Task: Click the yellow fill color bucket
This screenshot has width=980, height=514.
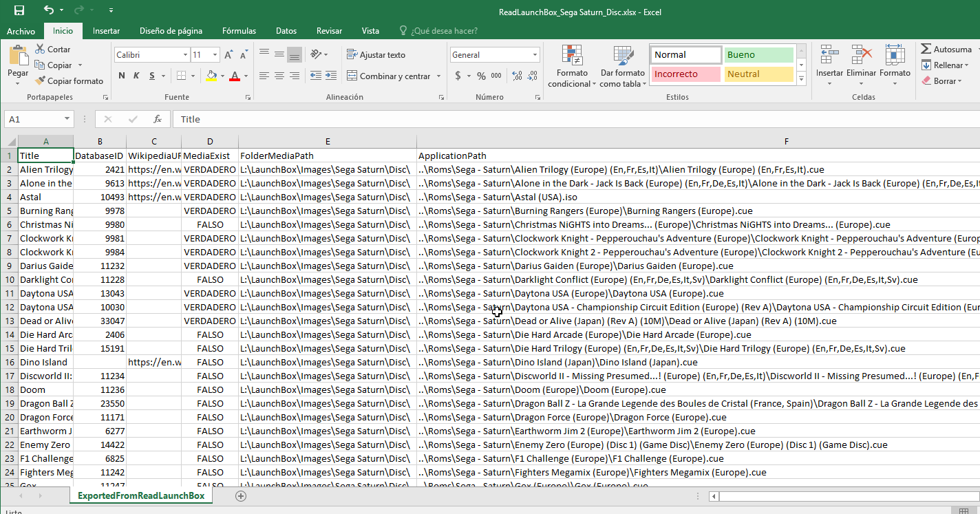Action: pyautogui.click(x=212, y=76)
